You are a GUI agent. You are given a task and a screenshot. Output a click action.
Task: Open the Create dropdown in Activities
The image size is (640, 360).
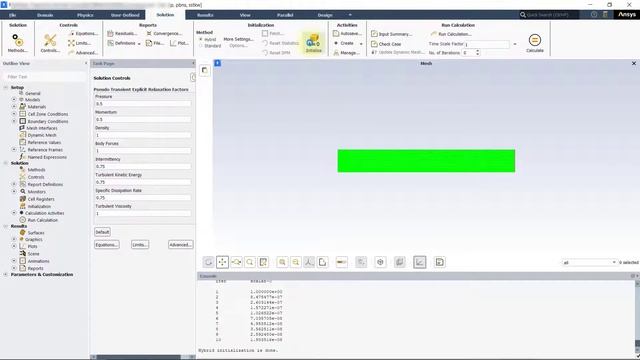coord(348,43)
